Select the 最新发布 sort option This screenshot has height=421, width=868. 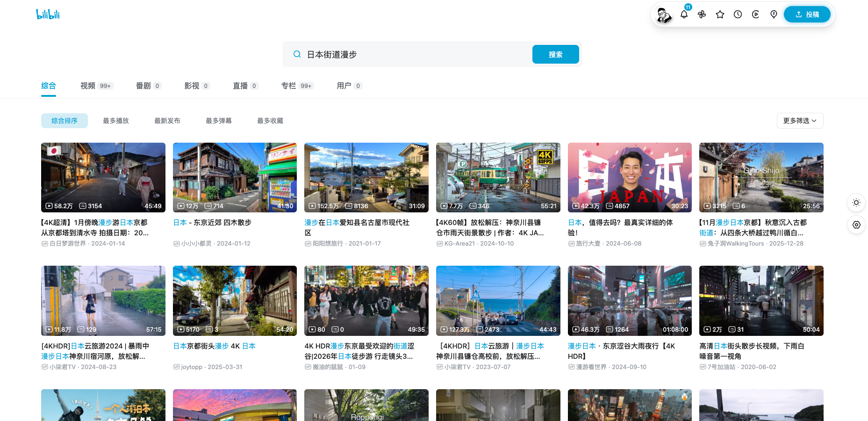[x=167, y=121]
